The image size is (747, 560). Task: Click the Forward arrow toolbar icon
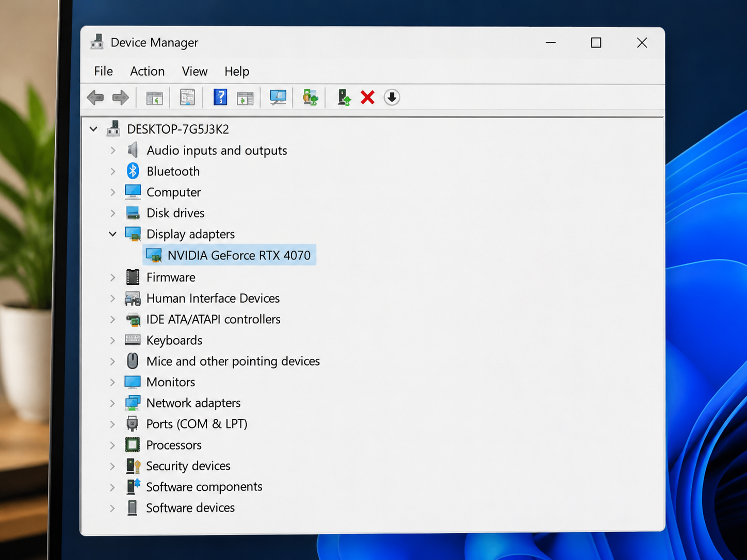coord(121,97)
